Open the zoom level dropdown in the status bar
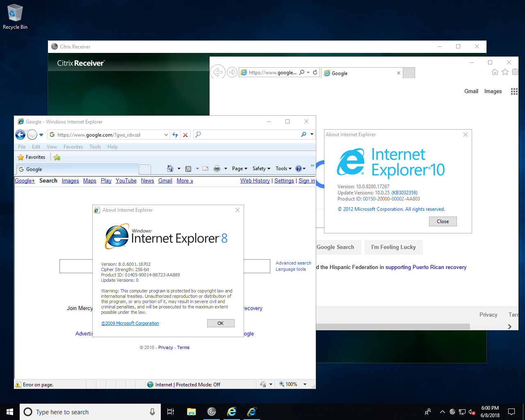This screenshot has height=420, width=525. [304, 384]
